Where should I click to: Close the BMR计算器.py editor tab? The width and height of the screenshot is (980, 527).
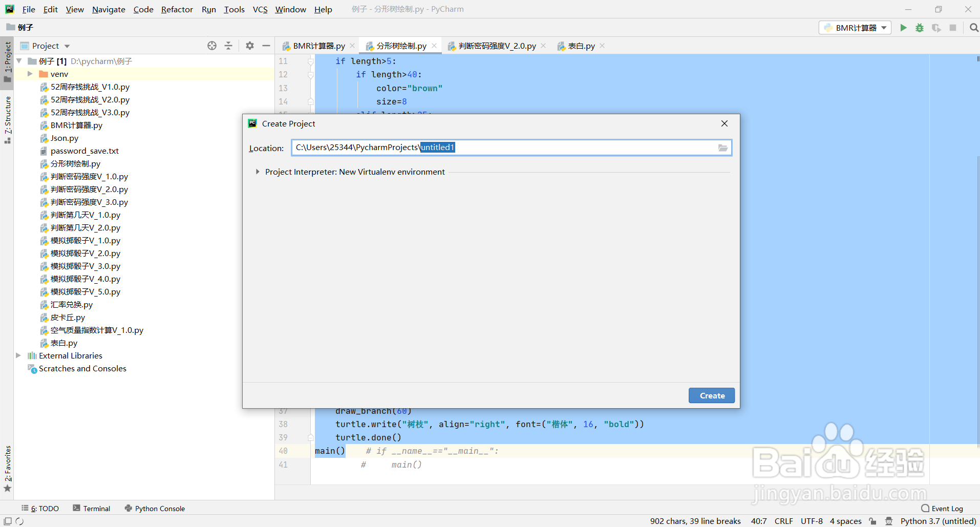(x=352, y=46)
